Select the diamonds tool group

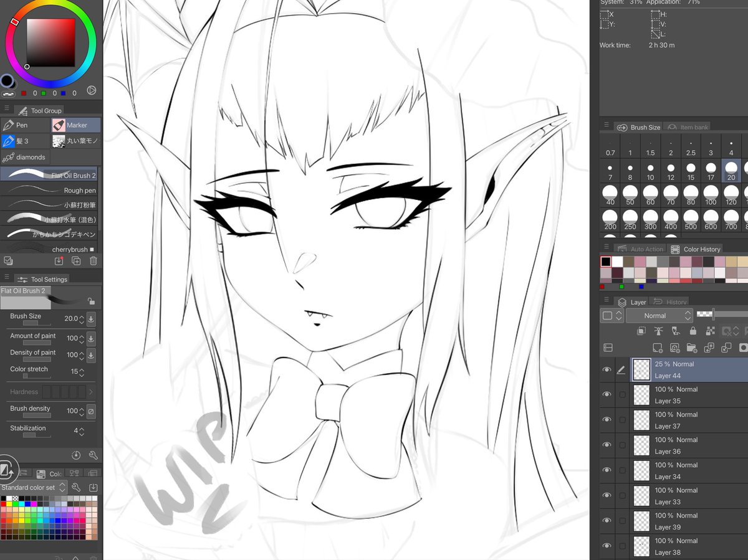(25, 157)
